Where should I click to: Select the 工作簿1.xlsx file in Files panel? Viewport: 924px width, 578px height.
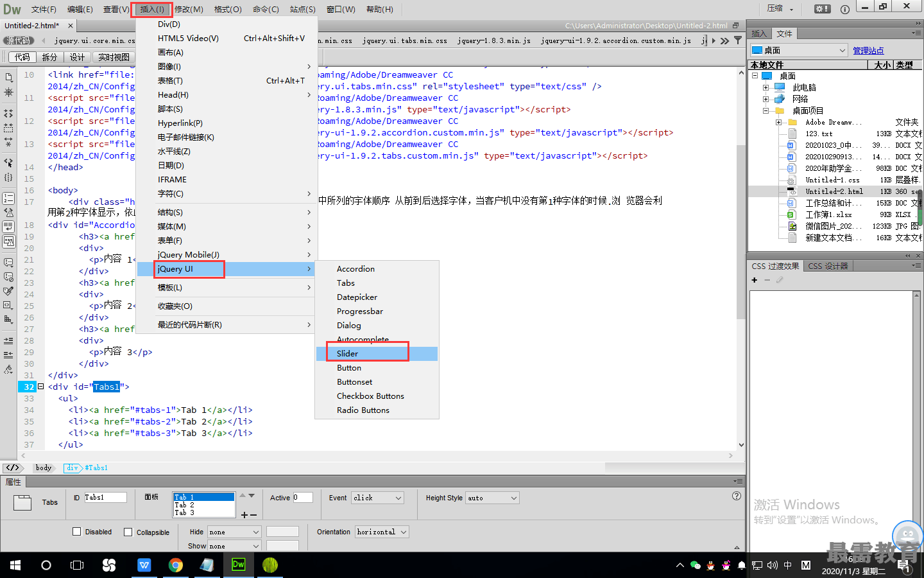tap(828, 215)
